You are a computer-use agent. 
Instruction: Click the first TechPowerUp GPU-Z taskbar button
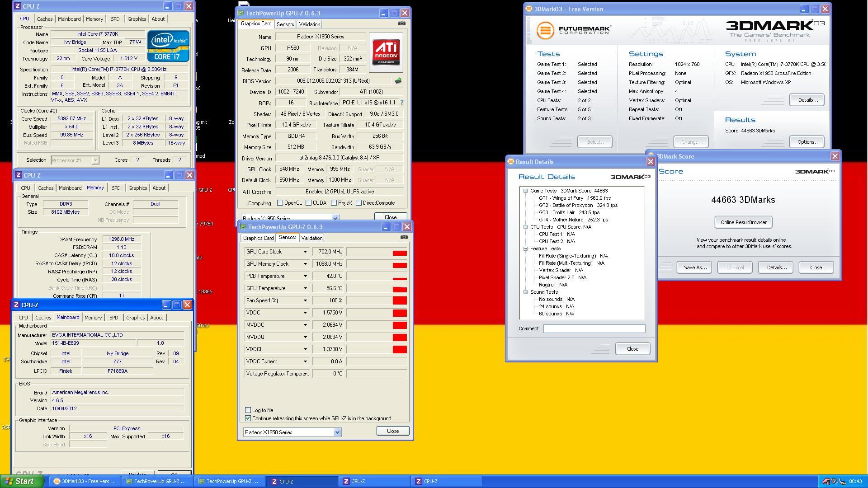point(156,481)
